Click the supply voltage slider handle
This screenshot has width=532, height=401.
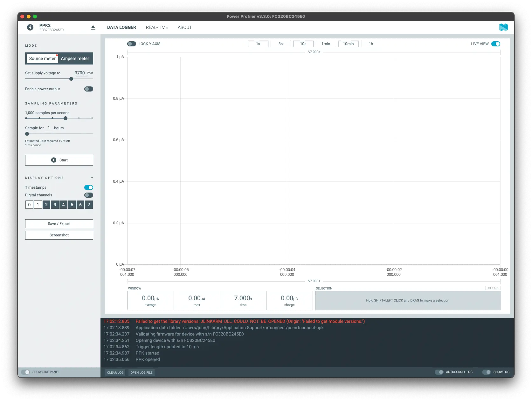71,79
